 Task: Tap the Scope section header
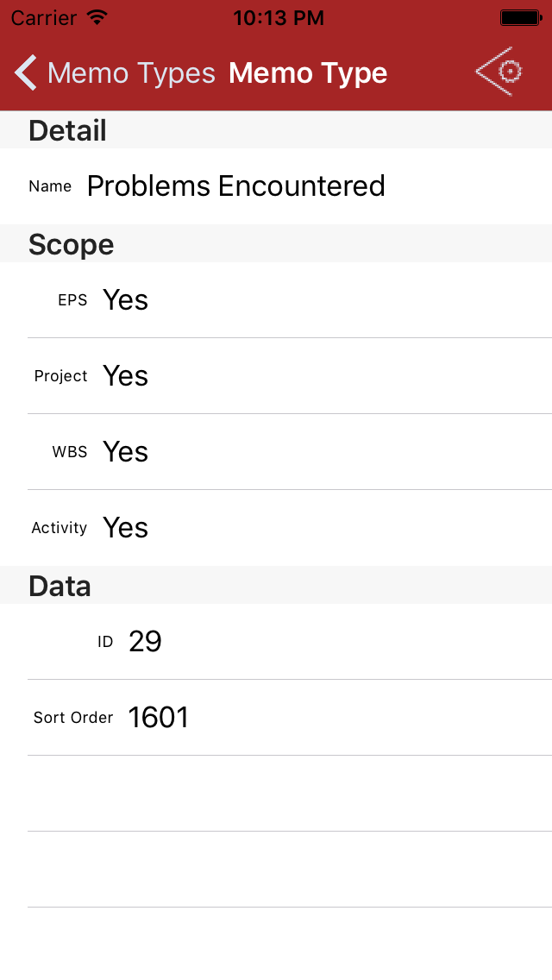tap(71, 245)
